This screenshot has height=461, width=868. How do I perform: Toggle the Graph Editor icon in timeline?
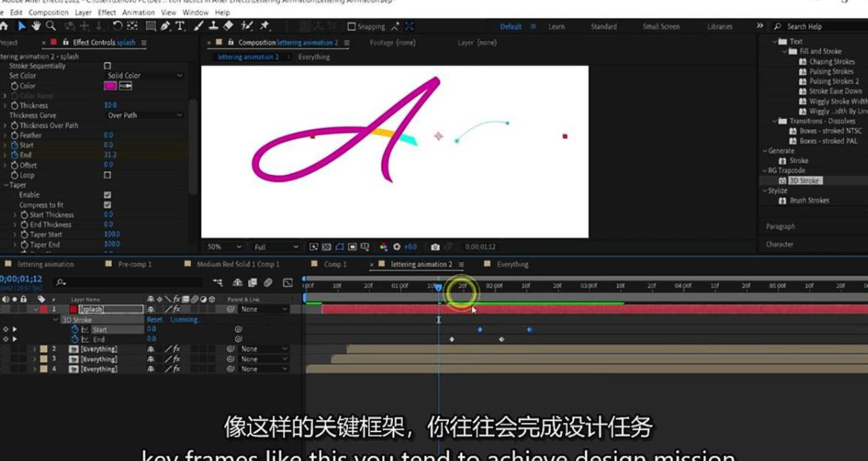288,282
